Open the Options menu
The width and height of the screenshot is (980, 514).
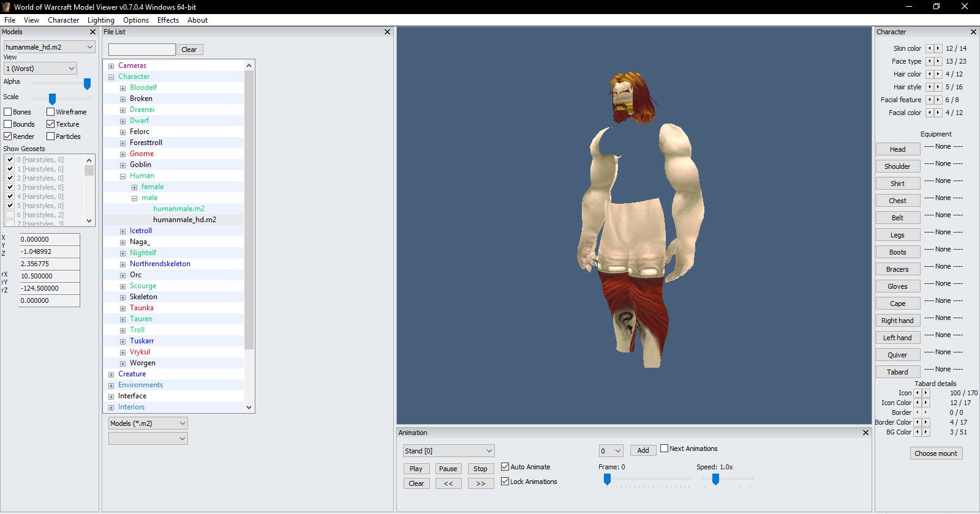[136, 20]
